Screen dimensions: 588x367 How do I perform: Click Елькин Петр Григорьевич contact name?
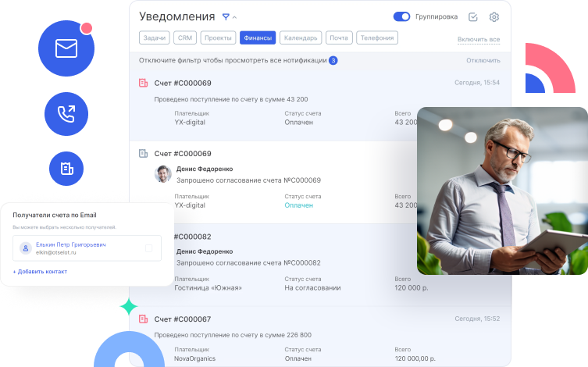[x=71, y=244]
